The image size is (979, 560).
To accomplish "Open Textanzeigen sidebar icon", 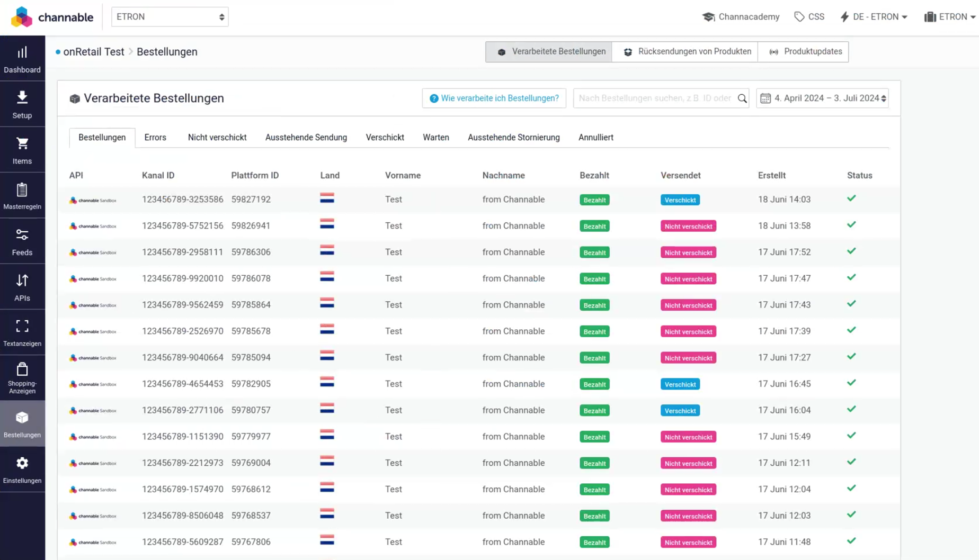I will tap(22, 332).
